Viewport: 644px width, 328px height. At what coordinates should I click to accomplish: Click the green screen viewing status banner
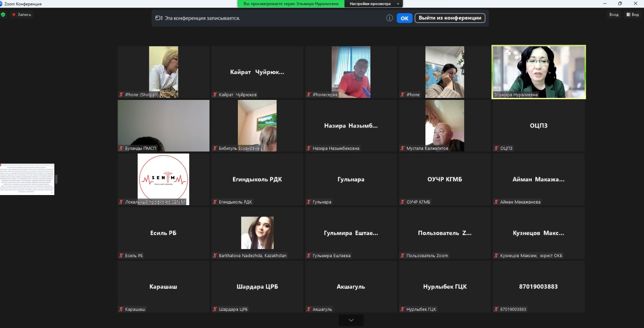(x=291, y=4)
